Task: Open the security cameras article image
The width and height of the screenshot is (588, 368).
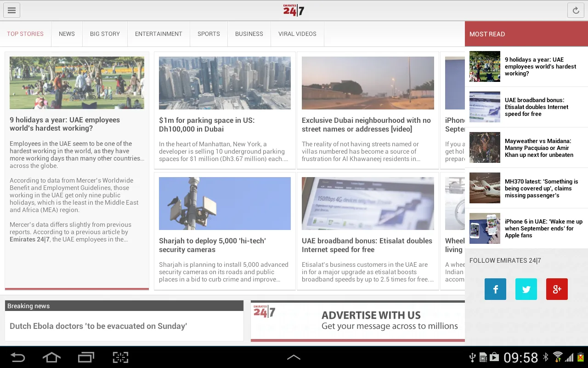Action: [225, 203]
